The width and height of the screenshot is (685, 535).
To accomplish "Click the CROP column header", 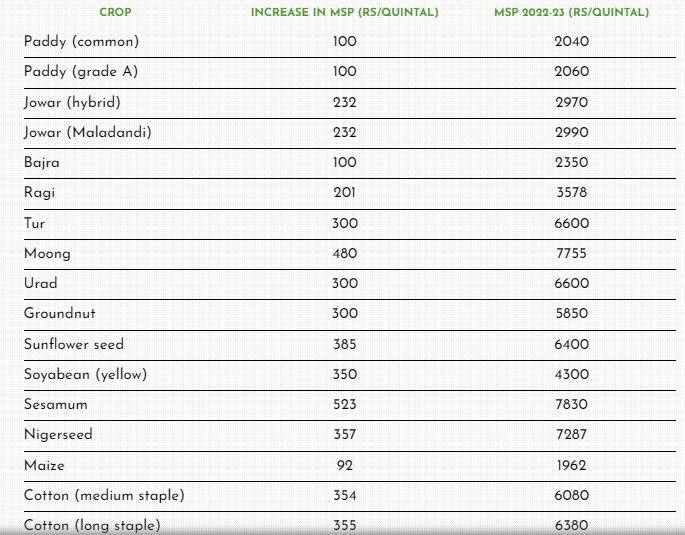I will pos(117,13).
